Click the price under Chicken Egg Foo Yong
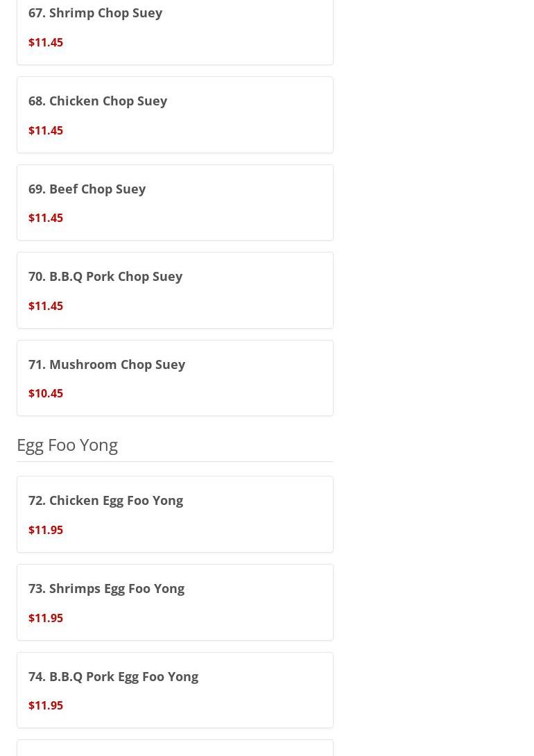The height and width of the screenshot is (756, 534). pyautogui.click(x=46, y=530)
